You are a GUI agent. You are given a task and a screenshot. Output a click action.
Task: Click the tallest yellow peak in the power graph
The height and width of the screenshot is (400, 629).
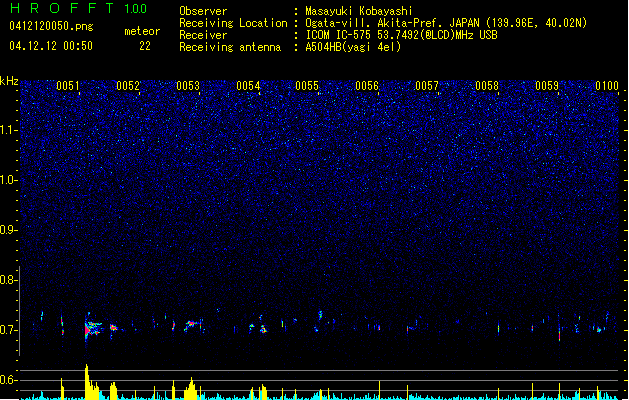coord(87,381)
